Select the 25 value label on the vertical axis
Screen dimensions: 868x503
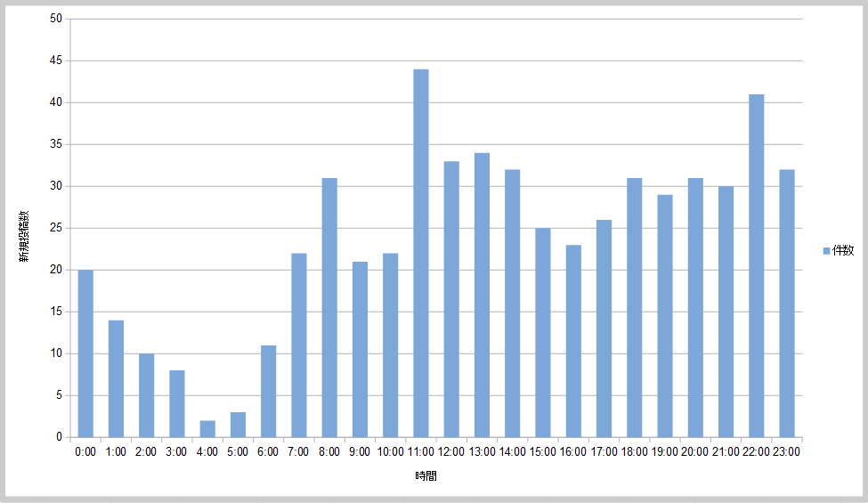pos(55,228)
